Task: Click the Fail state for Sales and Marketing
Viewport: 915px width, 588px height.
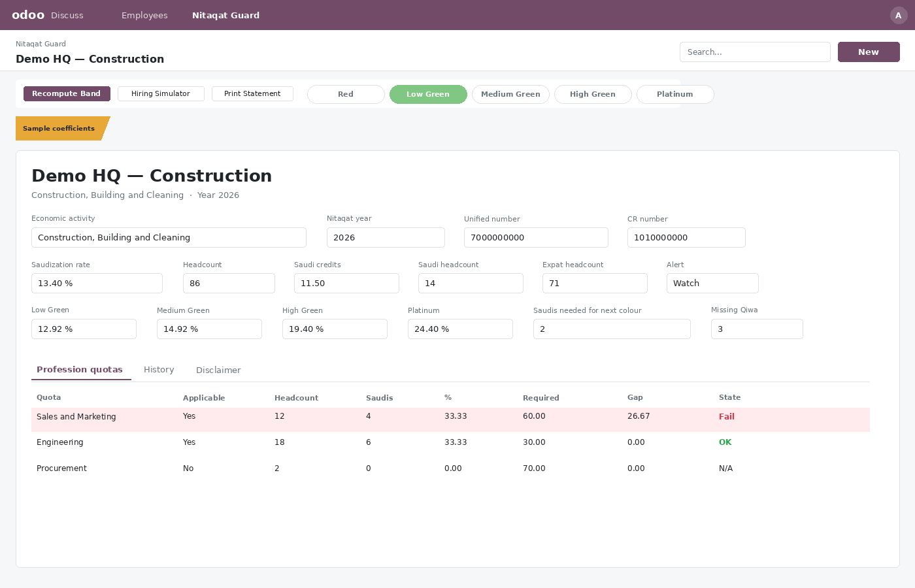Action: [727, 417]
